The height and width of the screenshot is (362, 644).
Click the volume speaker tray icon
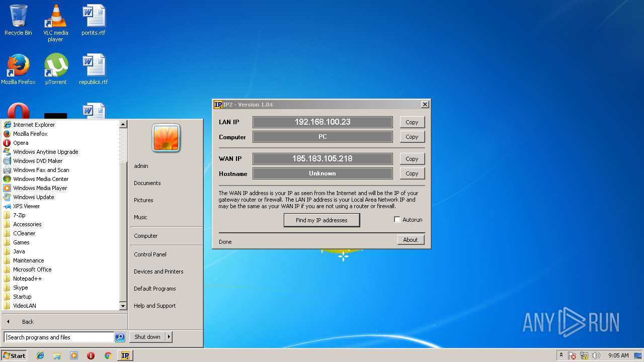596,355
